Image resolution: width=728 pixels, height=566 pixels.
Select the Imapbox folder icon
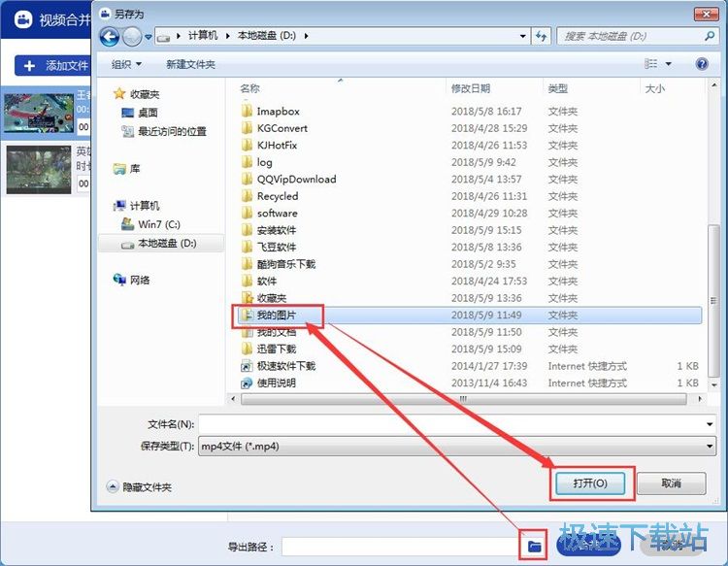pos(247,111)
